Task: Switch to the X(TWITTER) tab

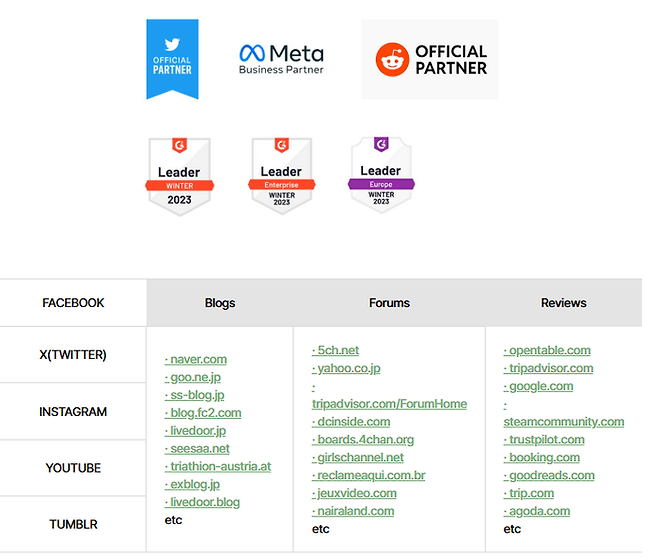Action: 73,355
